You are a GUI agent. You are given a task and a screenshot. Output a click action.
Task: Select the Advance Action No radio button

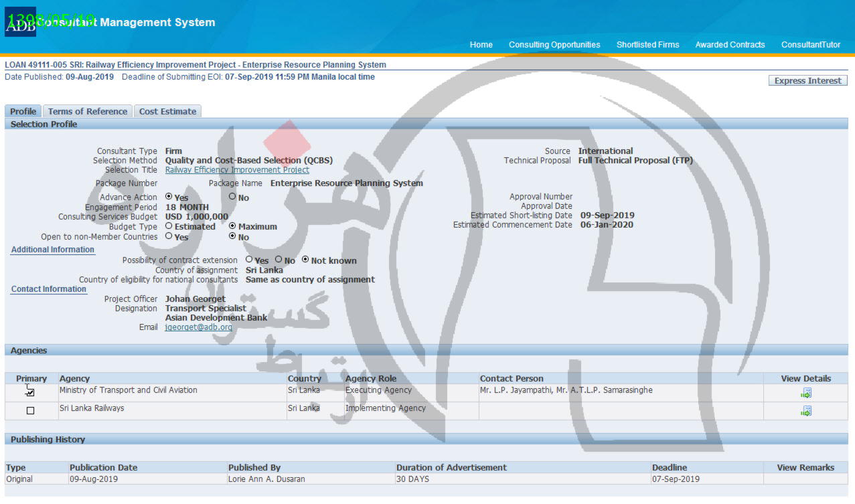click(232, 197)
